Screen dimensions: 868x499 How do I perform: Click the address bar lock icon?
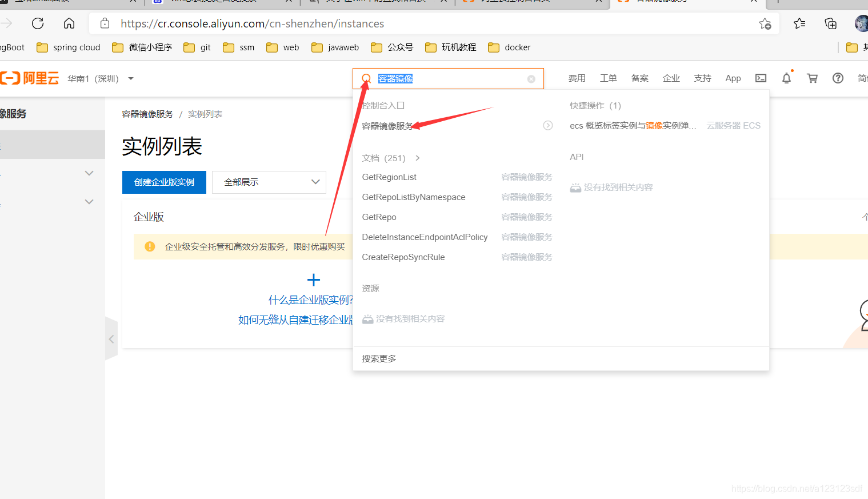click(x=105, y=23)
